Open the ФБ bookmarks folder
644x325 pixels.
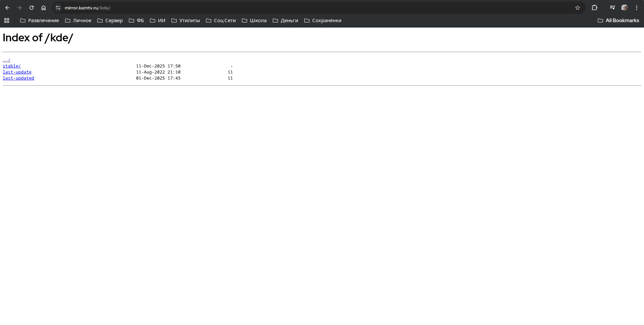coord(137,20)
